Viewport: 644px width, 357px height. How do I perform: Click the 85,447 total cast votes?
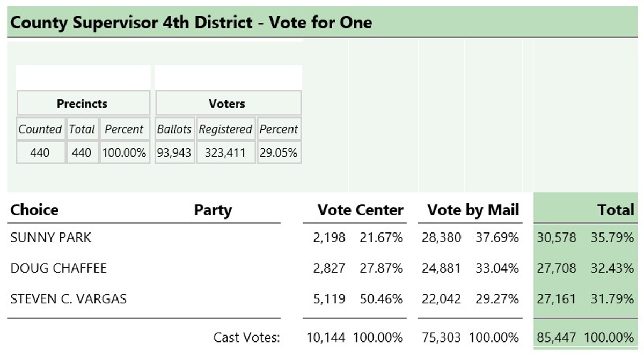(x=557, y=338)
